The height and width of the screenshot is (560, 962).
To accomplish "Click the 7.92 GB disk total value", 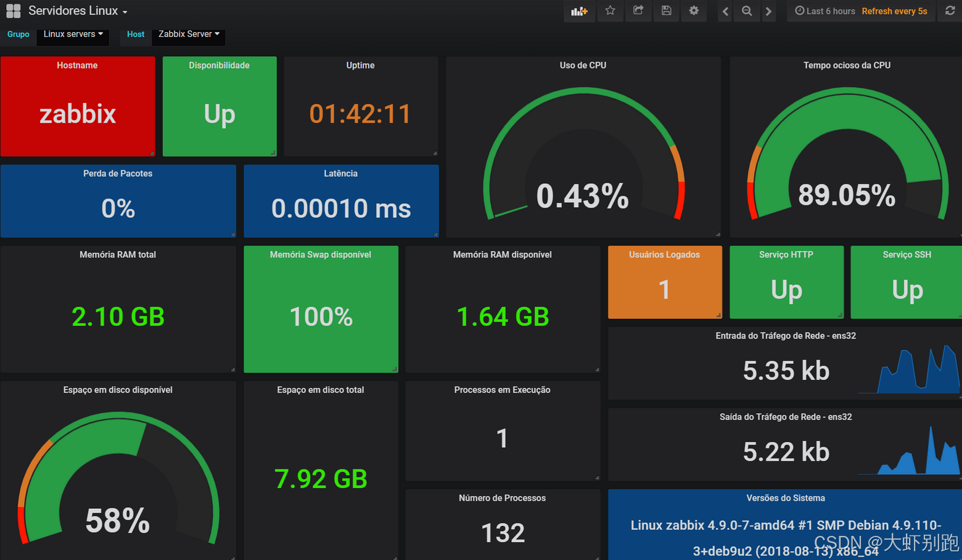I will pyautogui.click(x=321, y=479).
